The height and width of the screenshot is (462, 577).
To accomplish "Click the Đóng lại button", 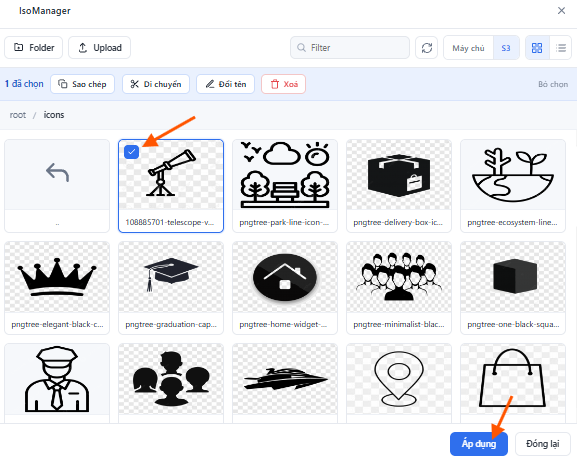I will click(543, 444).
